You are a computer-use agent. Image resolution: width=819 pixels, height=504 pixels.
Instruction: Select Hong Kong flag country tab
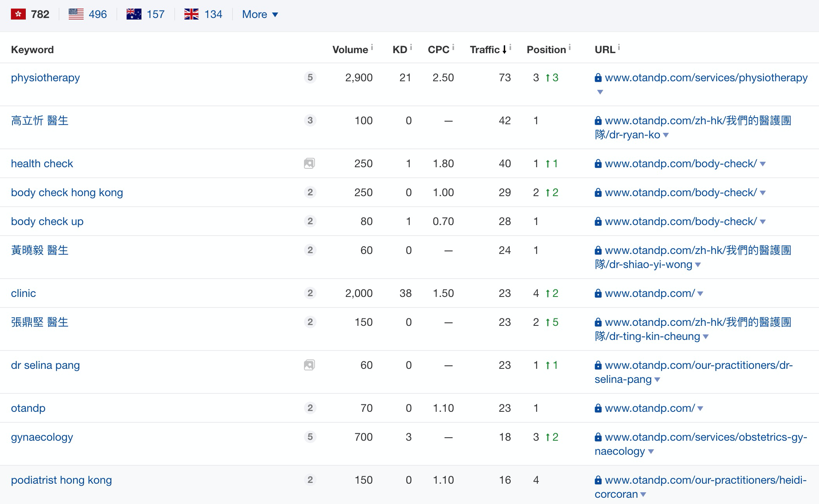click(x=30, y=14)
